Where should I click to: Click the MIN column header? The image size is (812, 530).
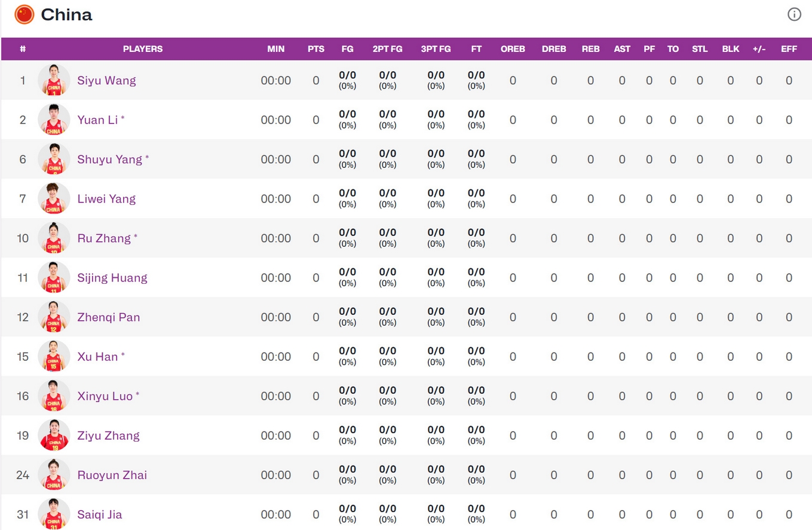tap(276, 49)
